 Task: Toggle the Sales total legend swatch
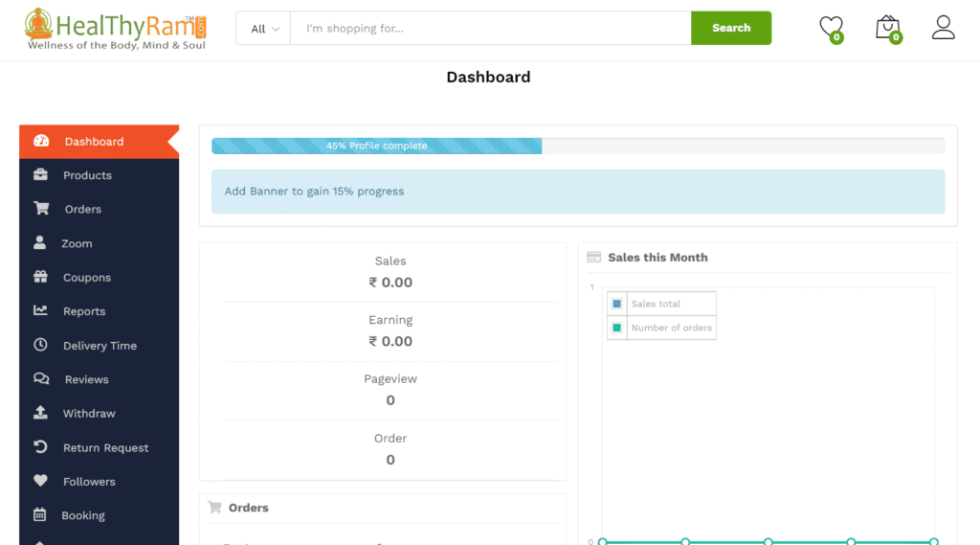[617, 304]
